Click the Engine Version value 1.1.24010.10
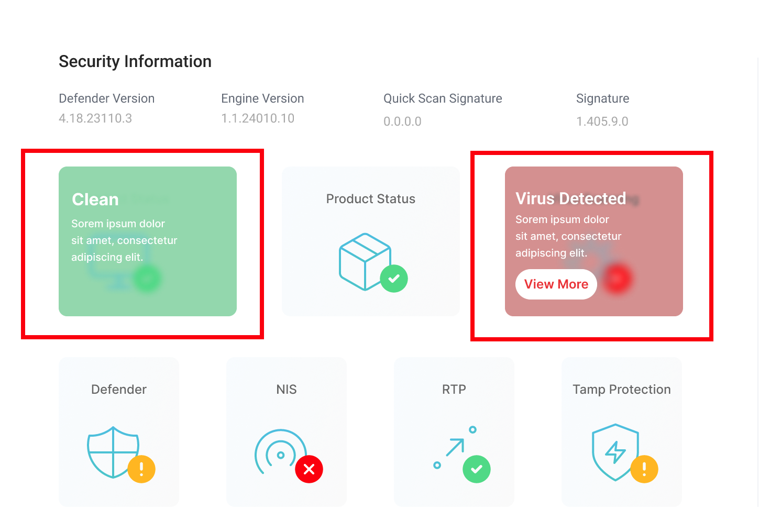 pos(258,118)
